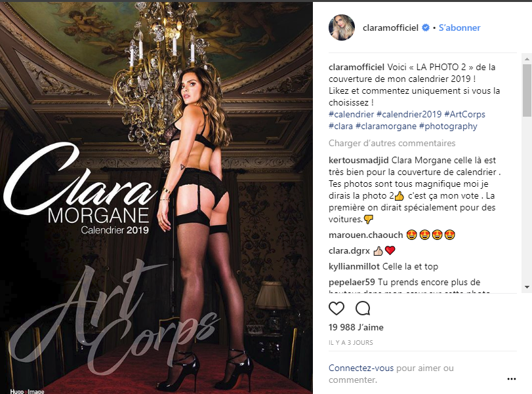
Task: Open commenter kertousmadjid's profile
Action: (359, 161)
